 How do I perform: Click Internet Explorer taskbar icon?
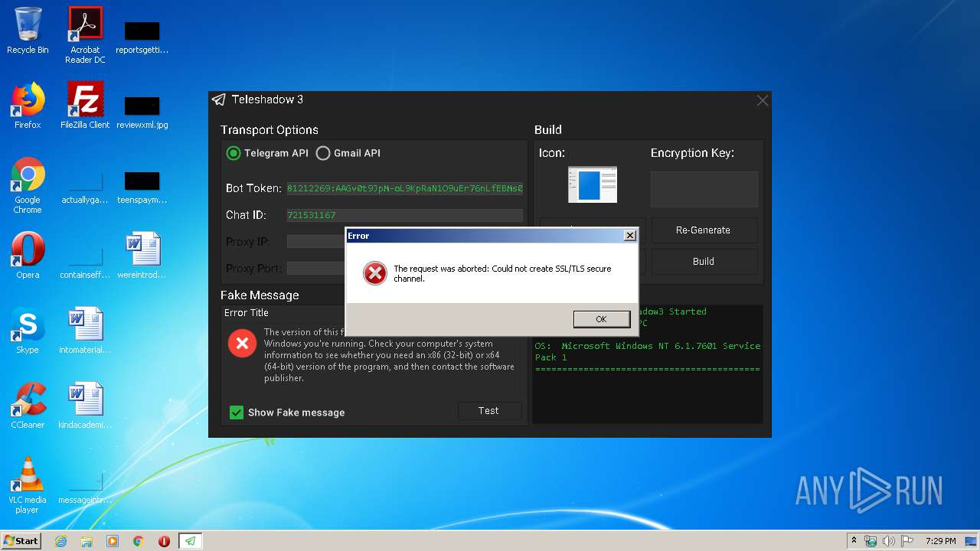pyautogui.click(x=60, y=541)
